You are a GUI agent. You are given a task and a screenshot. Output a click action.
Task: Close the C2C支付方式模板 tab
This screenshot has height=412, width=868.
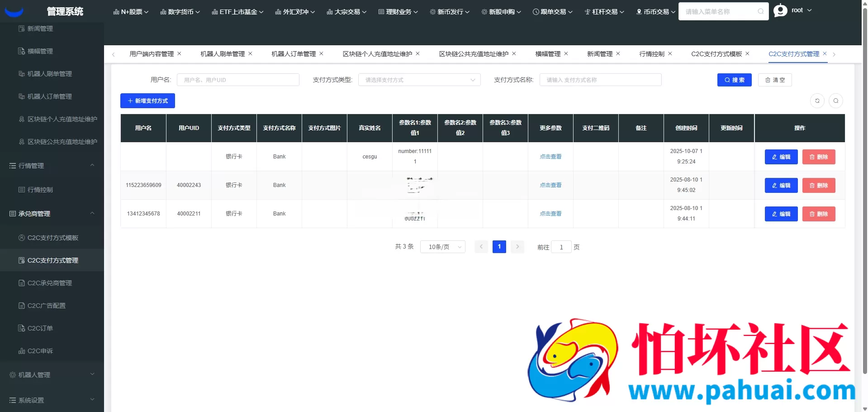[747, 53]
